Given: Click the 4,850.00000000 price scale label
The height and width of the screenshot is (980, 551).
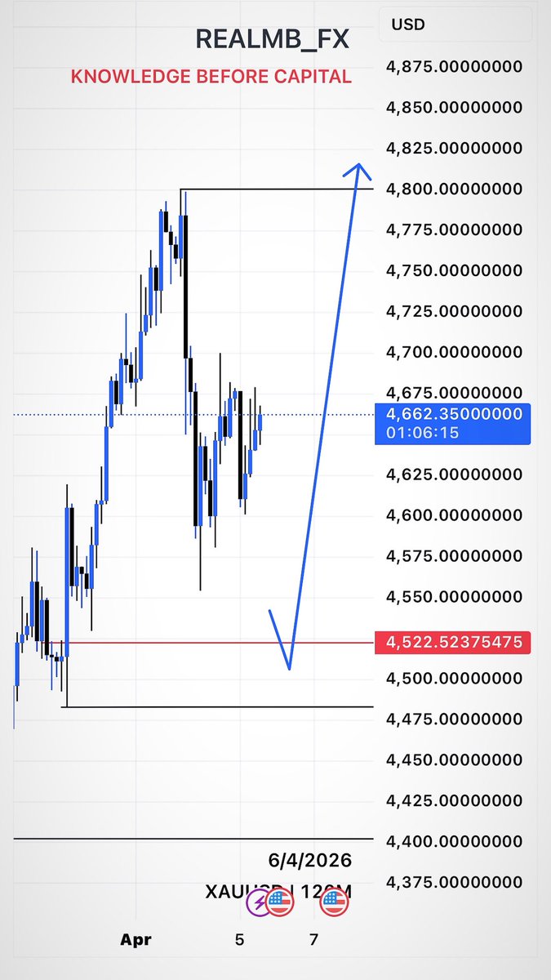Looking at the screenshot, I should click(454, 108).
